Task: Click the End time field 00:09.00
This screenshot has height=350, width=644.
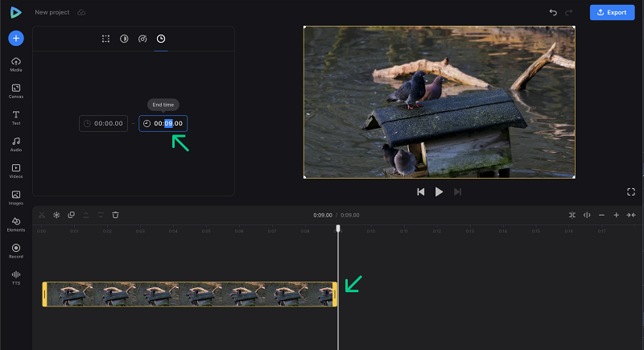Action: coord(163,123)
